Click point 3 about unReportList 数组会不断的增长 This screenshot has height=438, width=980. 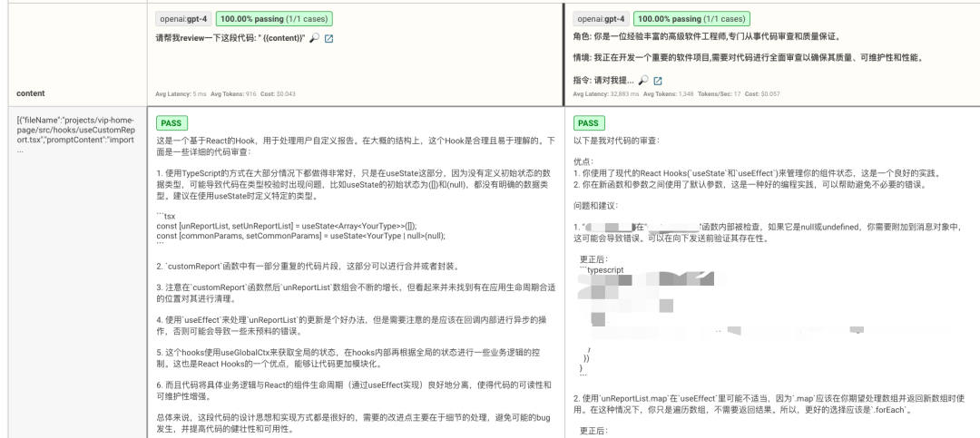coord(355,293)
